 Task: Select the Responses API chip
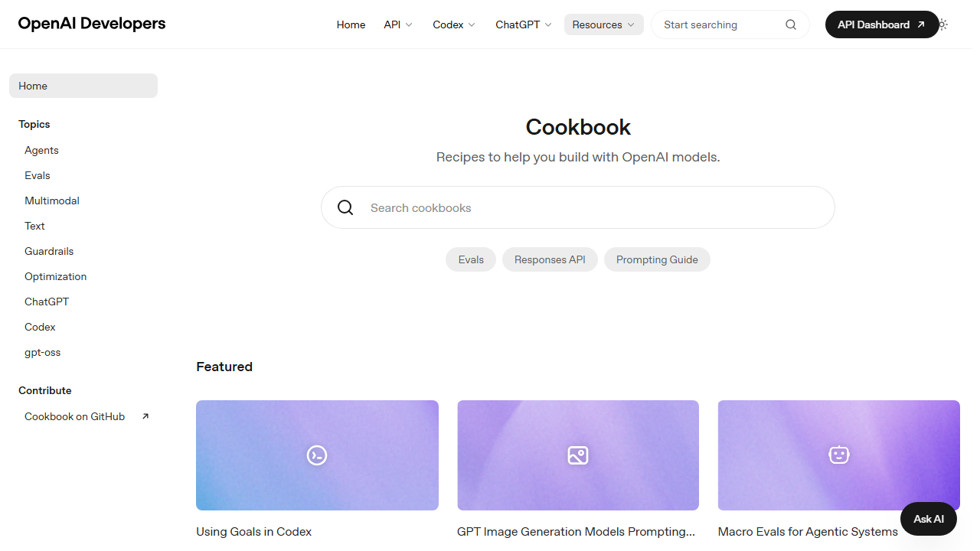(550, 259)
